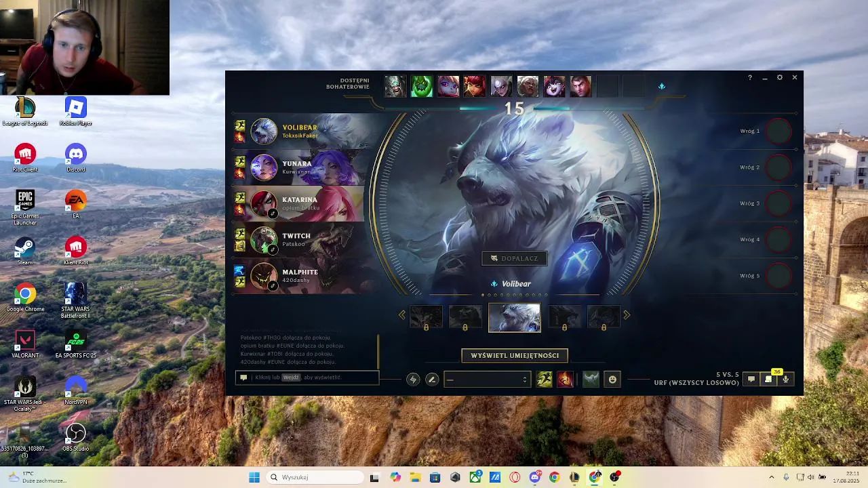This screenshot has width=868, height=488.
Task: Pick the brown-haired male champion on the bench
Action: coord(580,86)
